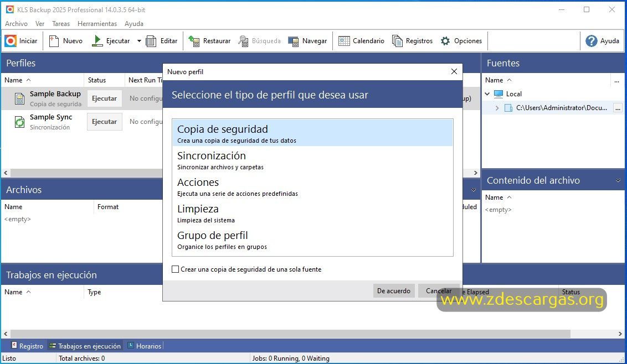This screenshot has width=627, height=364.
Task: Switch to Trabajos en ejecución tab
Action: point(85,346)
